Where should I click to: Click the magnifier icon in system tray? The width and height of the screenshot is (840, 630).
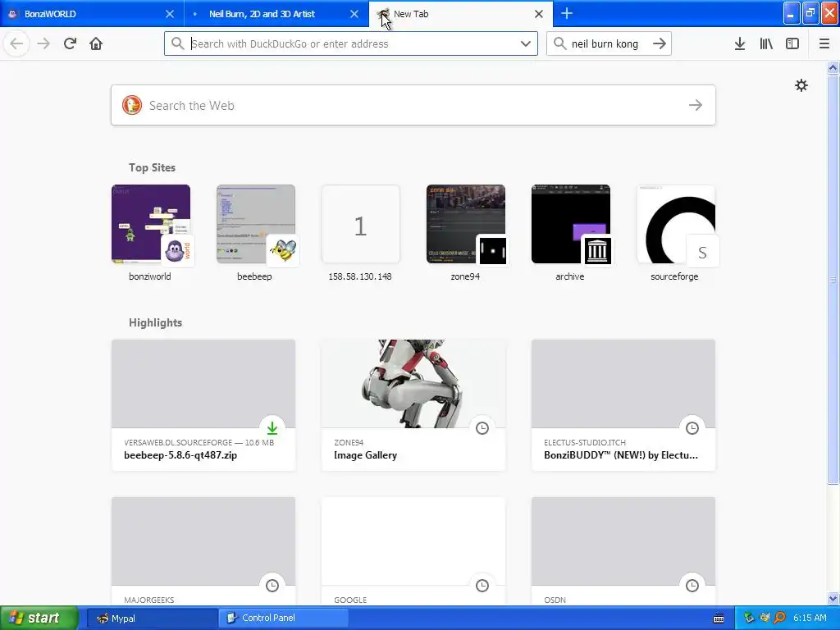click(x=780, y=618)
